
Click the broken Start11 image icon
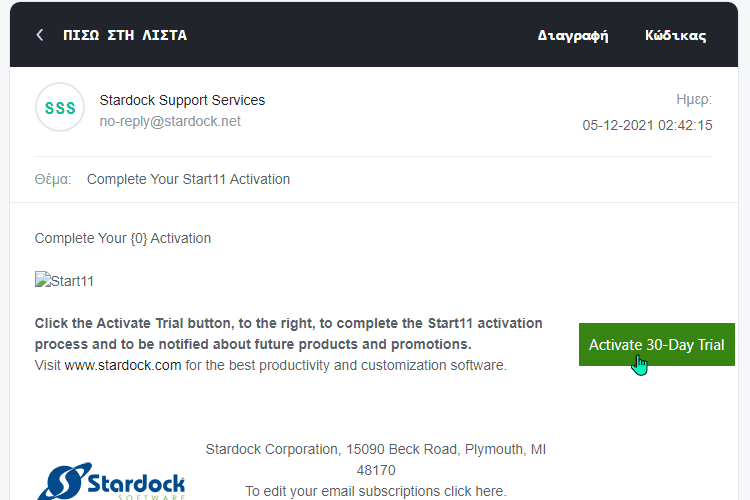(x=43, y=279)
